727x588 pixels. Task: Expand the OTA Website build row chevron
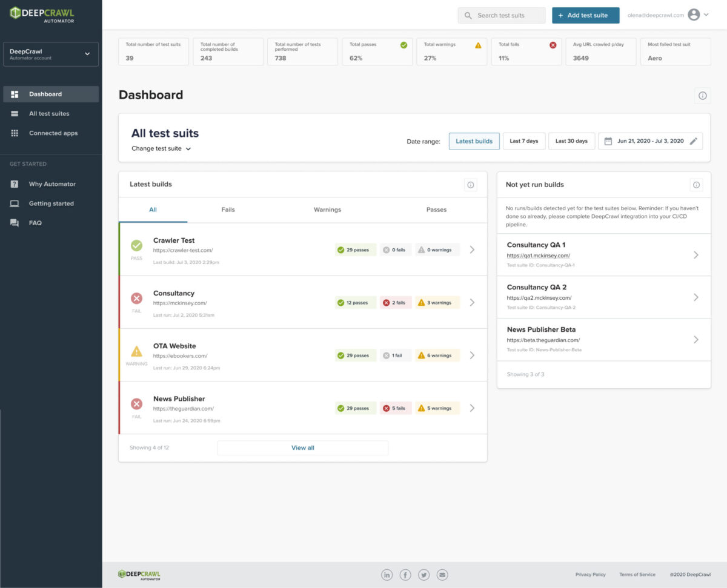point(473,355)
